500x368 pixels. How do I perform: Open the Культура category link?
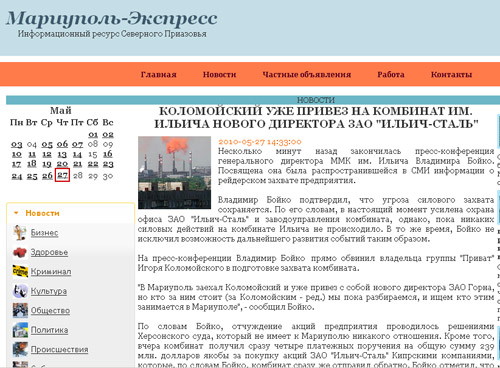tap(49, 291)
